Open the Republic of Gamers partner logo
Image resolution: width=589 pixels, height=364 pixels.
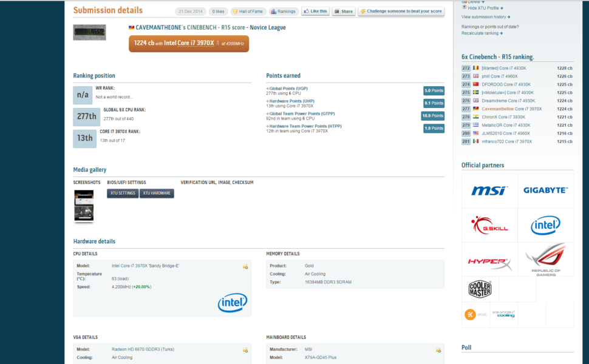tap(546, 260)
